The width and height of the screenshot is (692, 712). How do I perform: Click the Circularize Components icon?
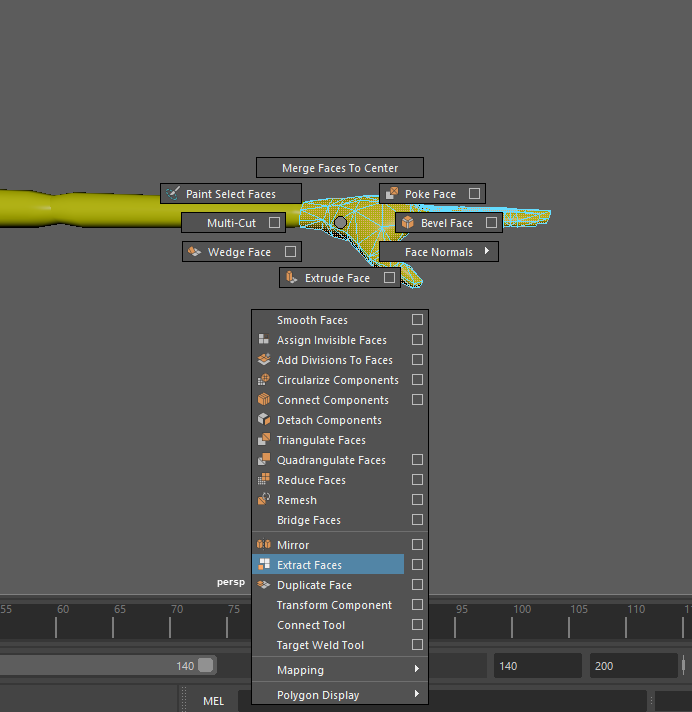click(x=264, y=379)
